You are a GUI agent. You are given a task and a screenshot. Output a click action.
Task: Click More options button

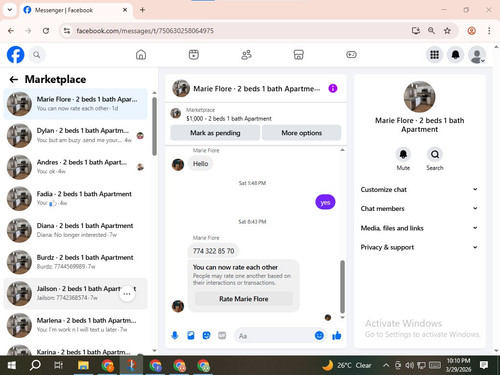[x=302, y=133]
